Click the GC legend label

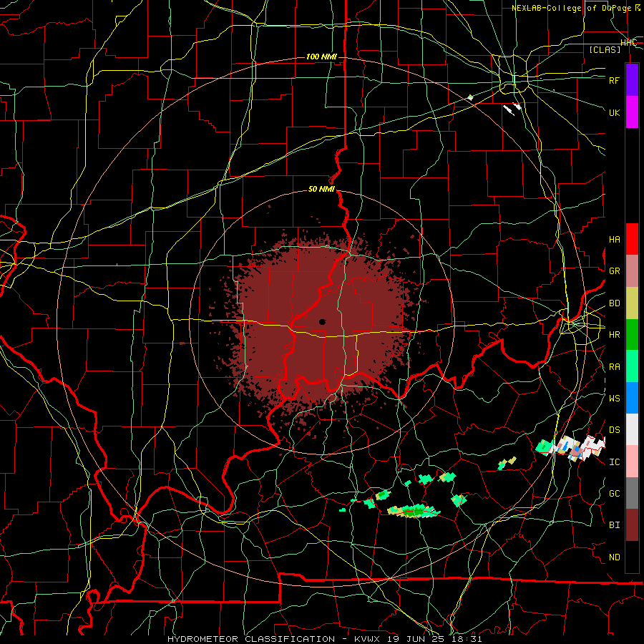tap(615, 494)
